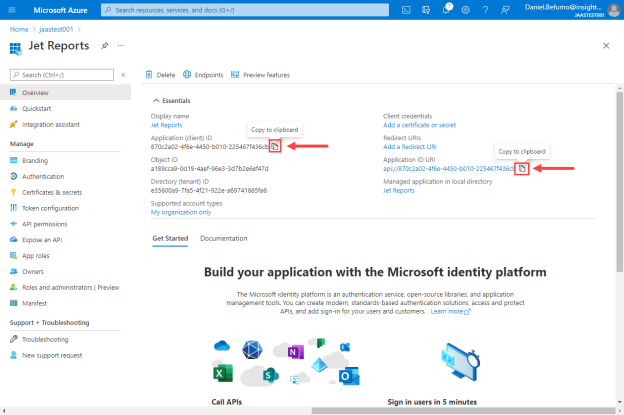The width and height of the screenshot is (624, 415).
Task: Open the feedback icon in the top bar
Action: coord(505,10)
